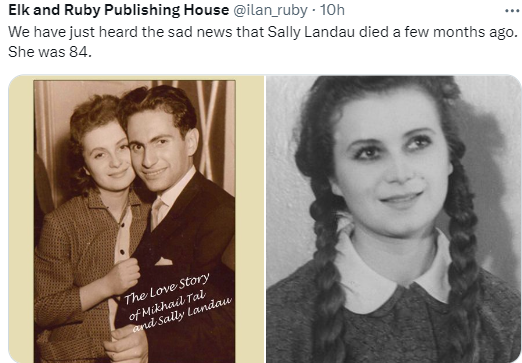This screenshot has width=522, height=363.
Task: Open the three-dot more options menu
Action: point(512,11)
